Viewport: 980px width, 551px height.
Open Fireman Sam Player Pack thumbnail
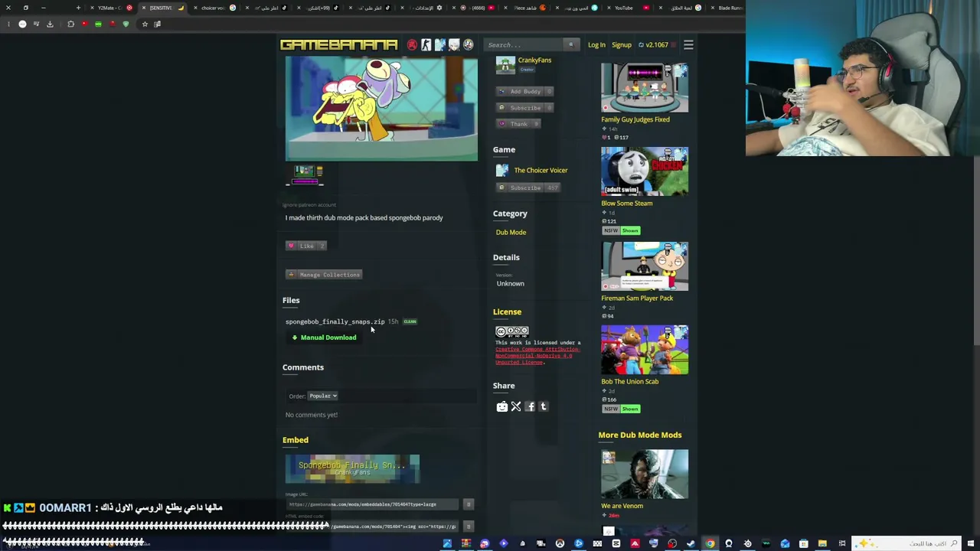(645, 266)
